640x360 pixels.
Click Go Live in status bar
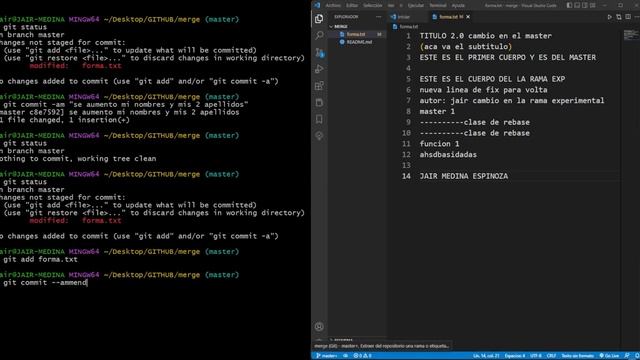coord(609,356)
